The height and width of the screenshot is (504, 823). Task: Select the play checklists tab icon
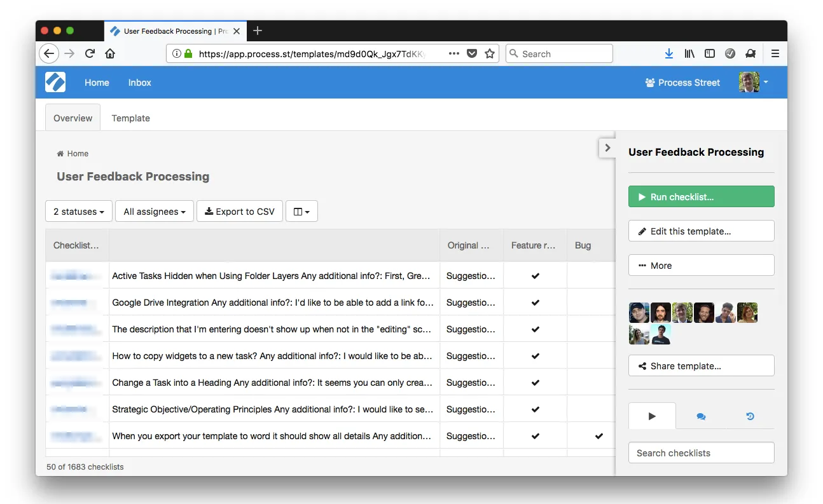[x=652, y=416]
